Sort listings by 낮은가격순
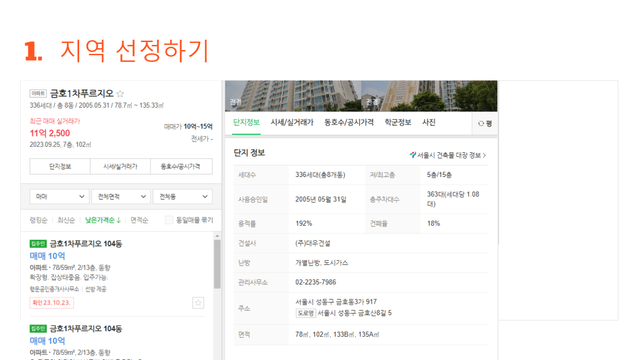 [103, 220]
